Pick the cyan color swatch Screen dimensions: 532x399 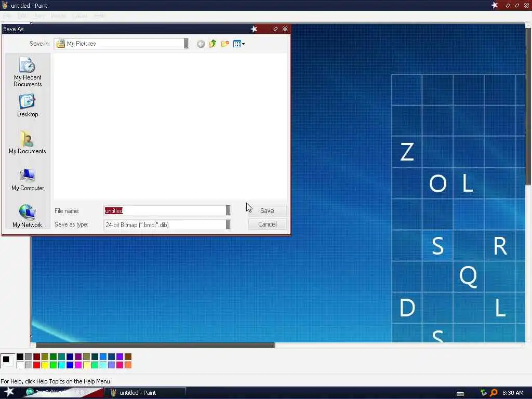click(x=61, y=365)
